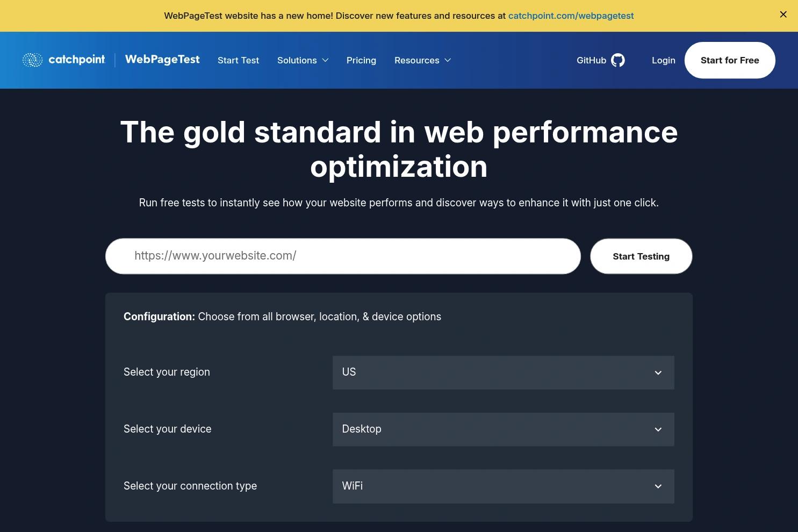
Task: Click the 'Configuration:' heading text
Action: click(x=159, y=317)
